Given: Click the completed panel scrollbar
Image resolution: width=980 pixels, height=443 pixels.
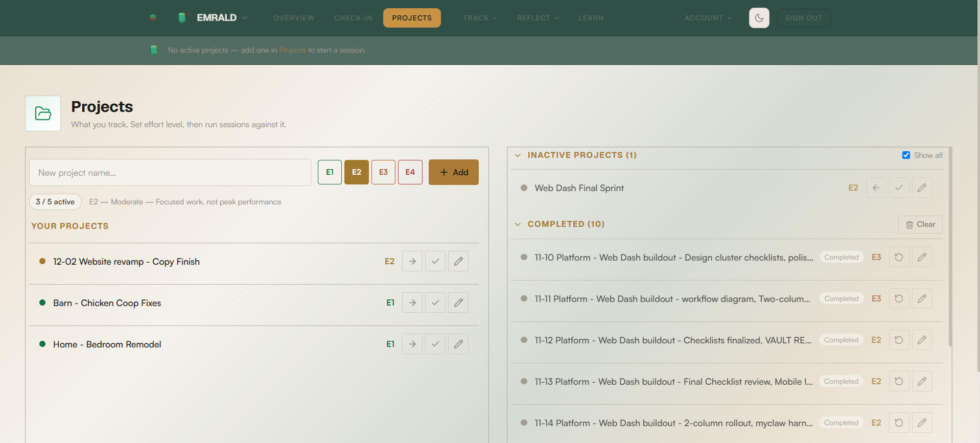Looking at the screenshot, I should click(x=950, y=248).
